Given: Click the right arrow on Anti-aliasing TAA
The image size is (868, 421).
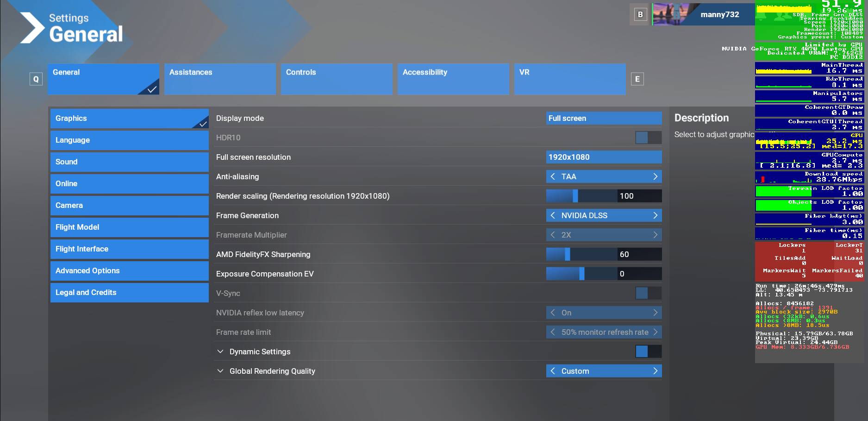Looking at the screenshot, I should (655, 176).
